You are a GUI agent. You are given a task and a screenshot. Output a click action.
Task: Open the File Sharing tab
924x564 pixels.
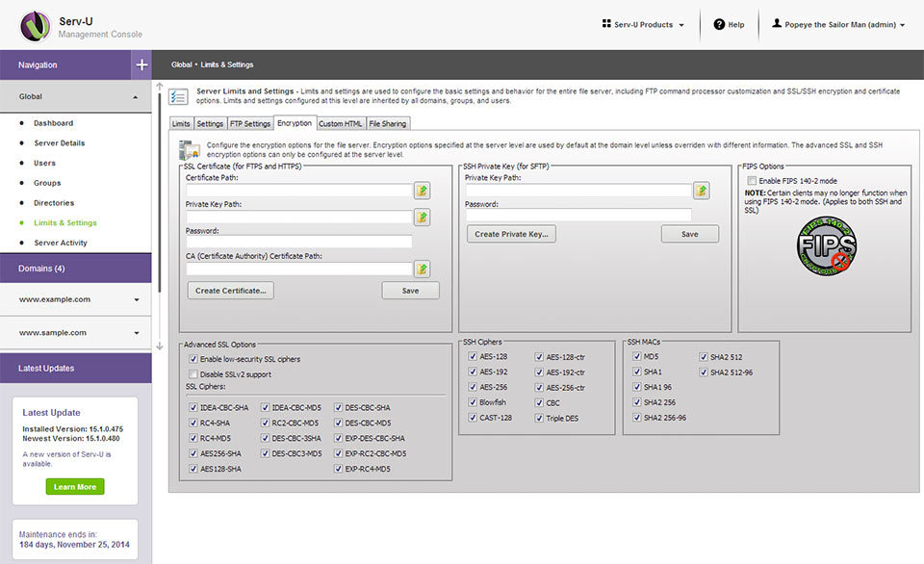388,123
